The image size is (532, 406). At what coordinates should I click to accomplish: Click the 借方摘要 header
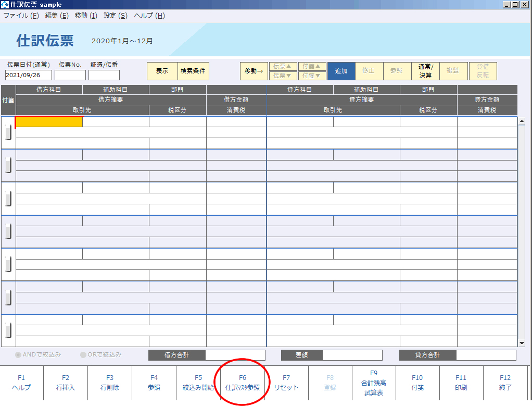pos(111,100)
